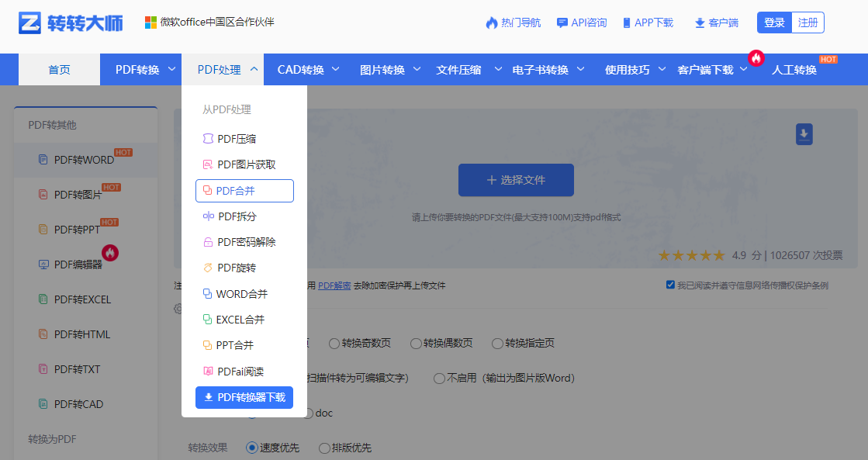
Task: Expand the 电子书转换 menu
Action: click(544, 69)
